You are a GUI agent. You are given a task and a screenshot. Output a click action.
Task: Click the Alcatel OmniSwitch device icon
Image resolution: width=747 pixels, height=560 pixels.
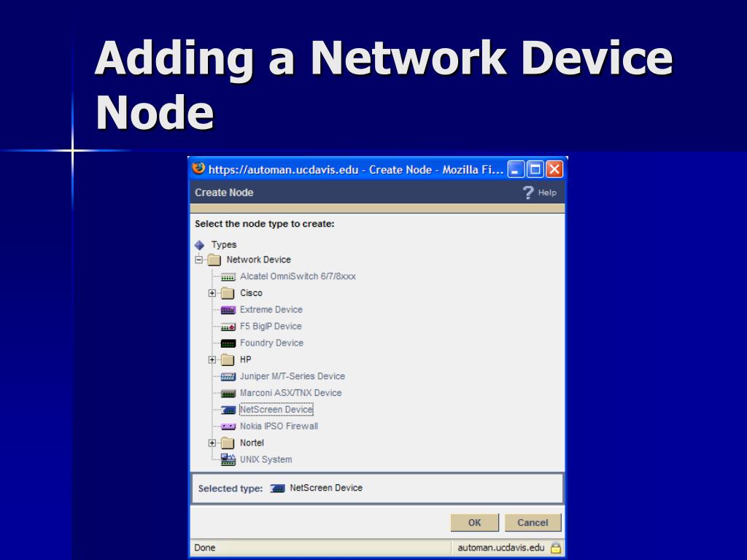228,276
